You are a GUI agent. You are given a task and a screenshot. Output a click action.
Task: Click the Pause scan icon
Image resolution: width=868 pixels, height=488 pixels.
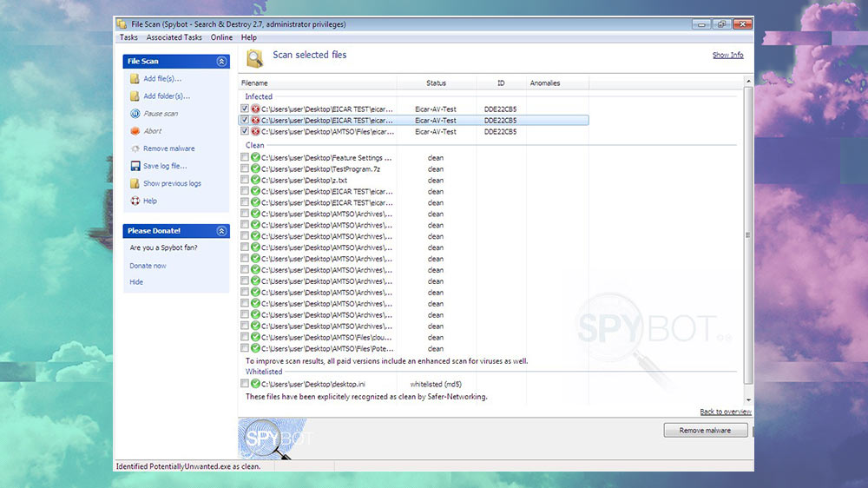[135, 114]
